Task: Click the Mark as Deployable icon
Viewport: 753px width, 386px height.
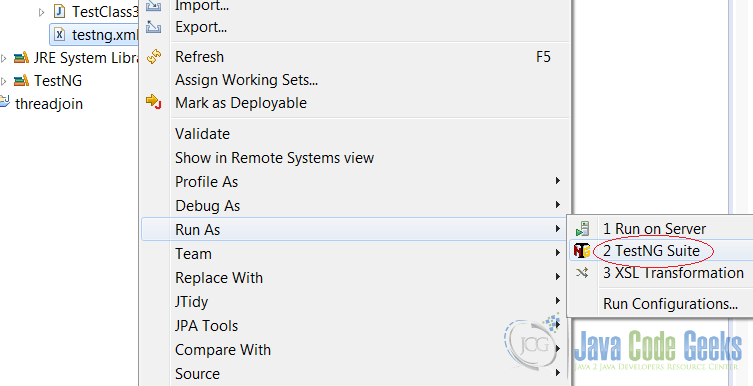Action: coord(154,102)
